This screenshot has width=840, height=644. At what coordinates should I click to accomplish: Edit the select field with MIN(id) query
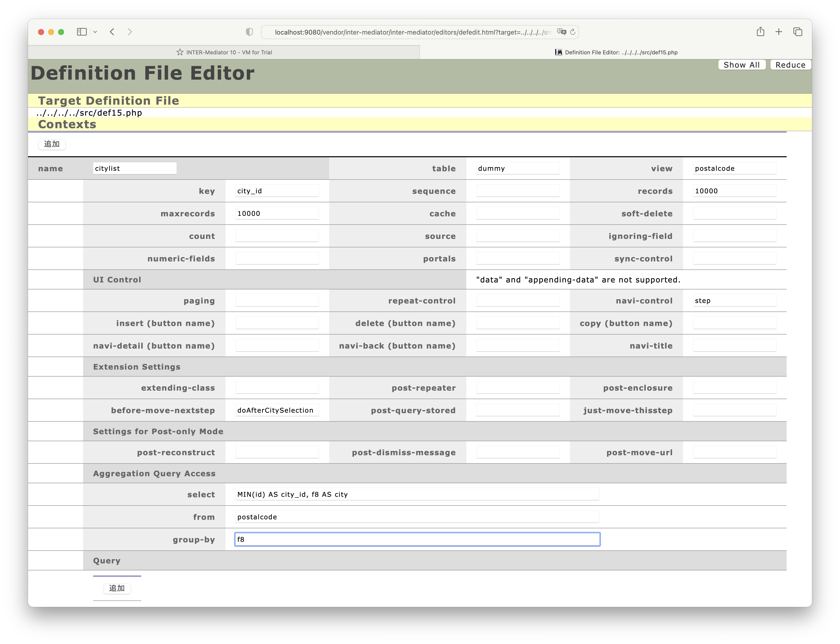[x=417, y=495]
